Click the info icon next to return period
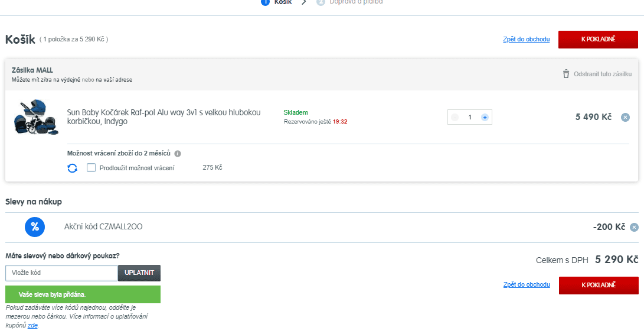This screenshot has width=644, height=334. [x=178, y=154]
